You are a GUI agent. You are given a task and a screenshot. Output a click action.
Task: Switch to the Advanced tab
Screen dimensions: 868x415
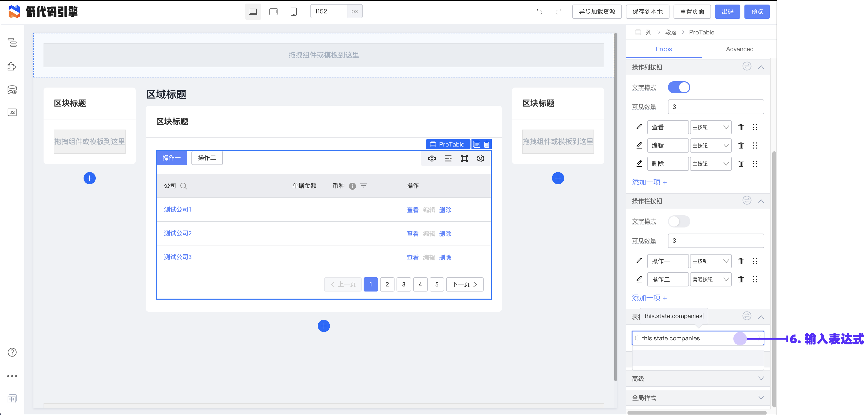(739, 49)
